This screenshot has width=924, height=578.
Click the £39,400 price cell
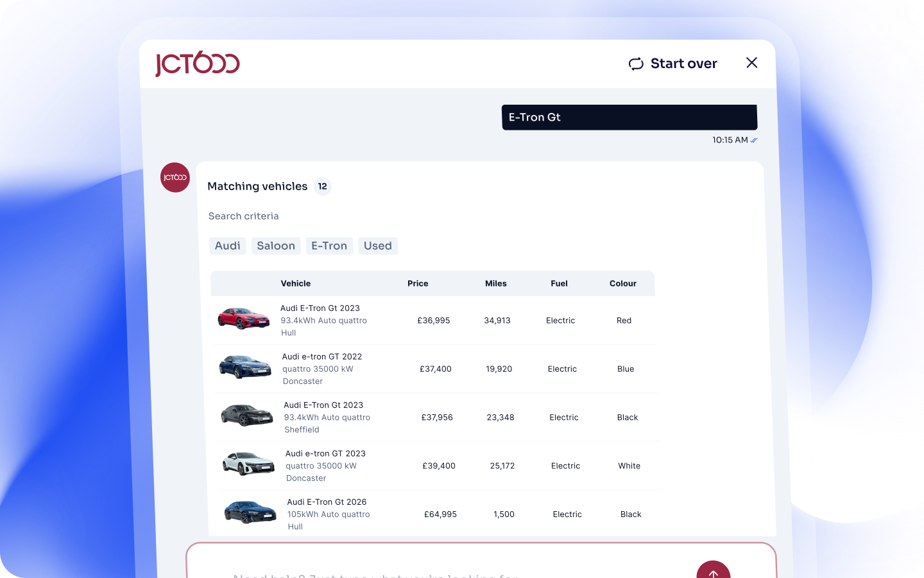pos(439,466)
